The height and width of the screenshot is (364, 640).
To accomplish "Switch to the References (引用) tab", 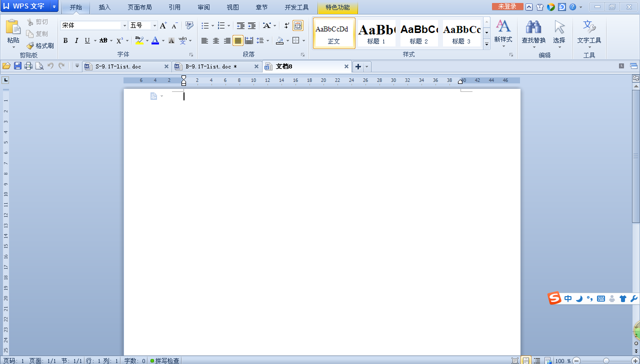I will [174, 7].
